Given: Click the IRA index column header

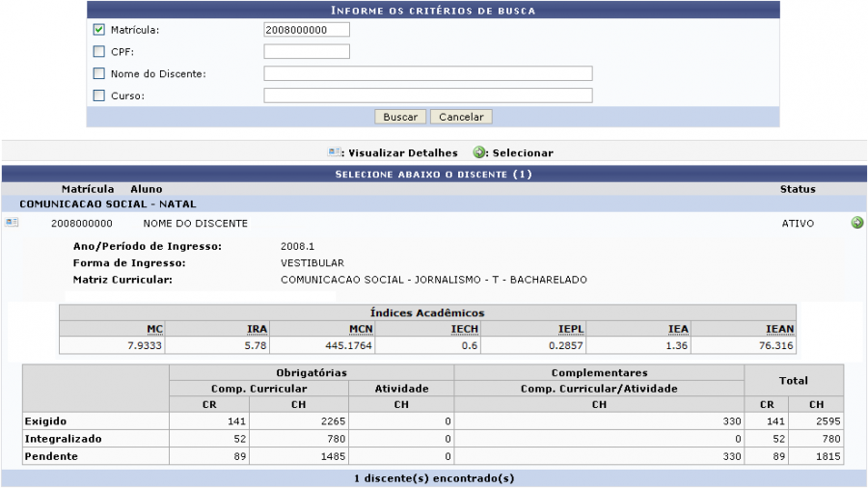Looking at the screenshot, I should tap(257, 329).
